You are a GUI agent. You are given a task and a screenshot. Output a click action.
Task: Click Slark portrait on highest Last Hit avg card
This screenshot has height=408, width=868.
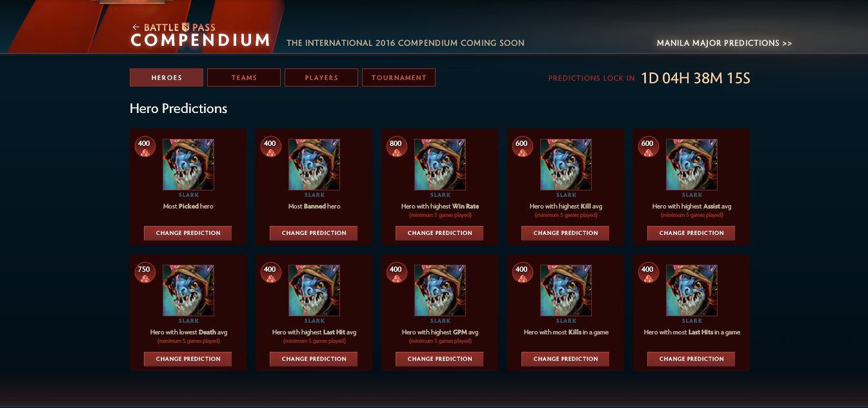click(314, 291)
